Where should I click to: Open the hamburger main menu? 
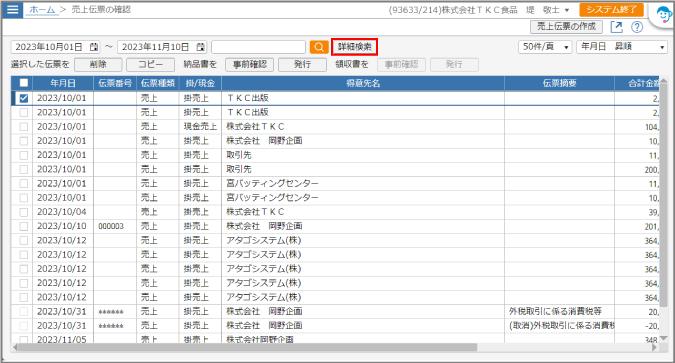[x=12, y=9]
